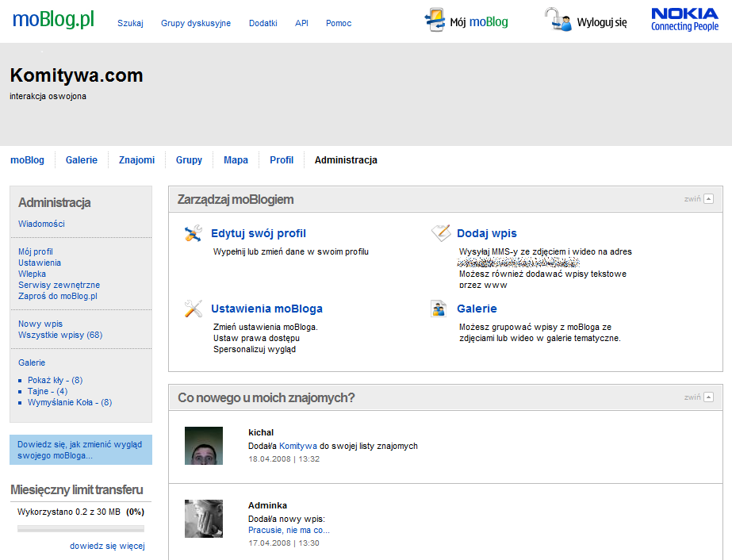The width and height of the screenshot is (732, 560).
Task: Click the blue Dowiedz się, jak zmienić wygląd banner
Action: (81, 450)
